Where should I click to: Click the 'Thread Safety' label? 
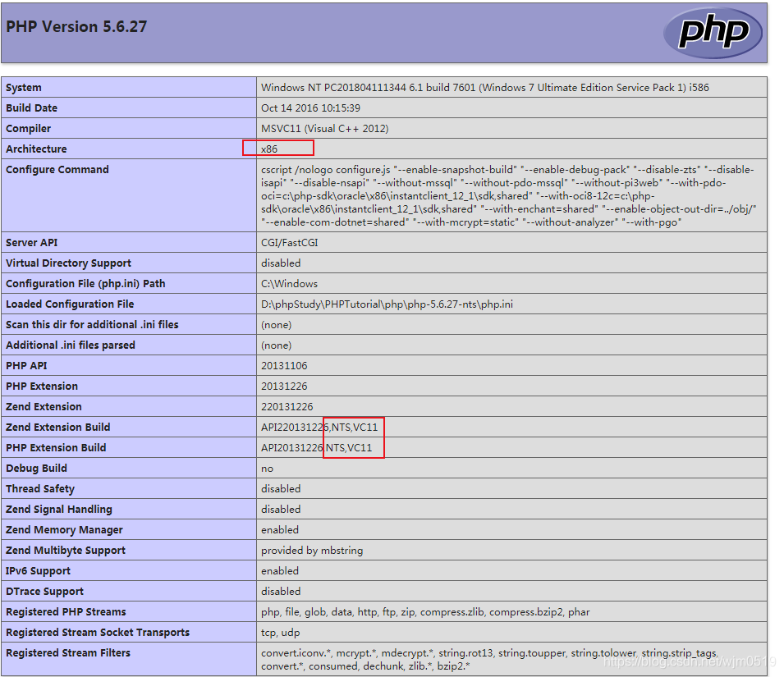(40, 488)
